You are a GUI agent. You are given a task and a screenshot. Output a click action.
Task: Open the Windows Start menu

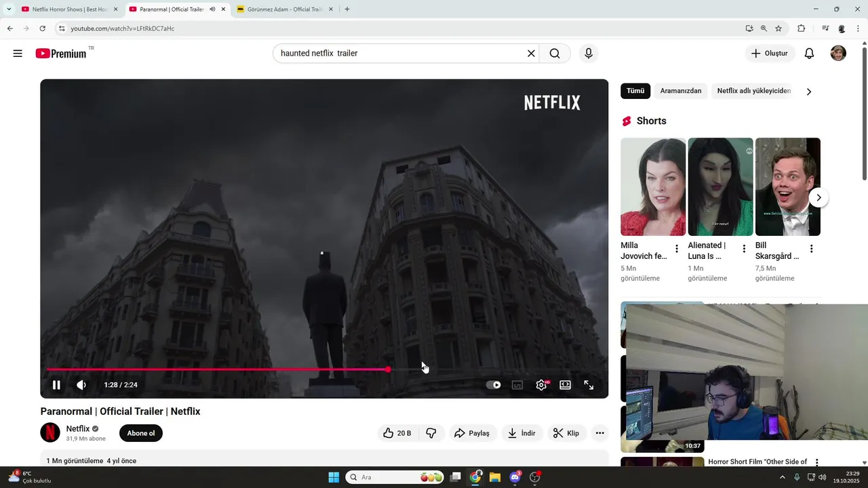coord(334,477)
